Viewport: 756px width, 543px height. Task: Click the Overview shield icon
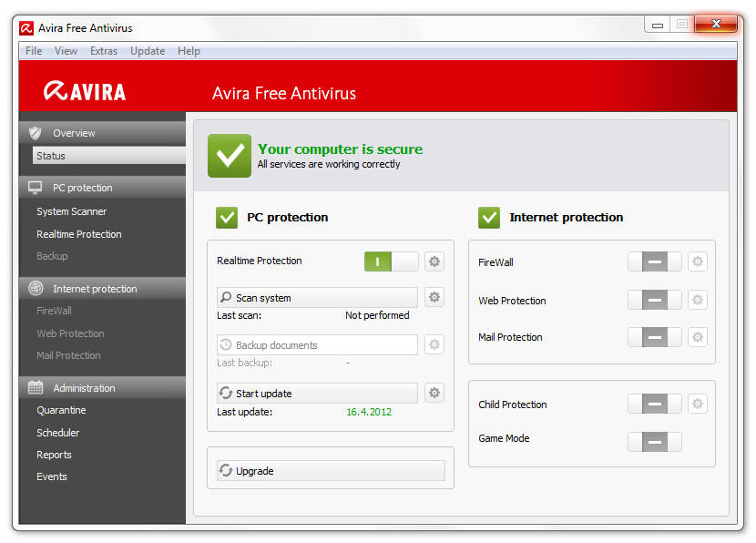[x=36, y=133]
